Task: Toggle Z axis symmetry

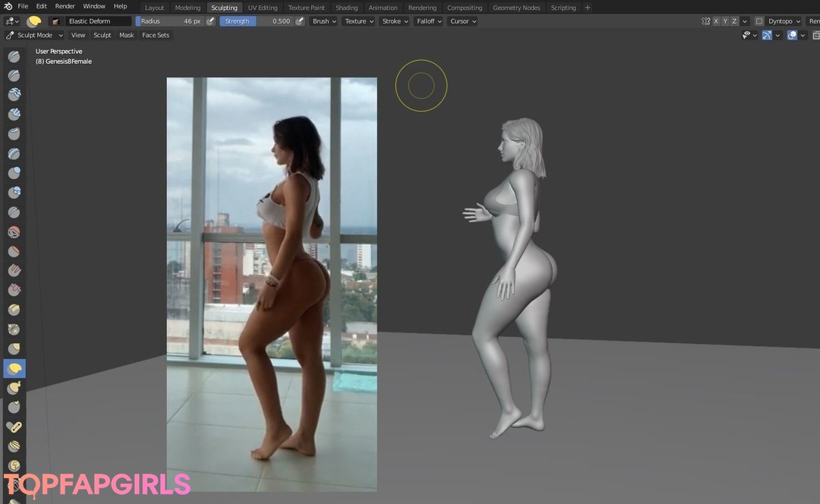Action: pos(734,21)
